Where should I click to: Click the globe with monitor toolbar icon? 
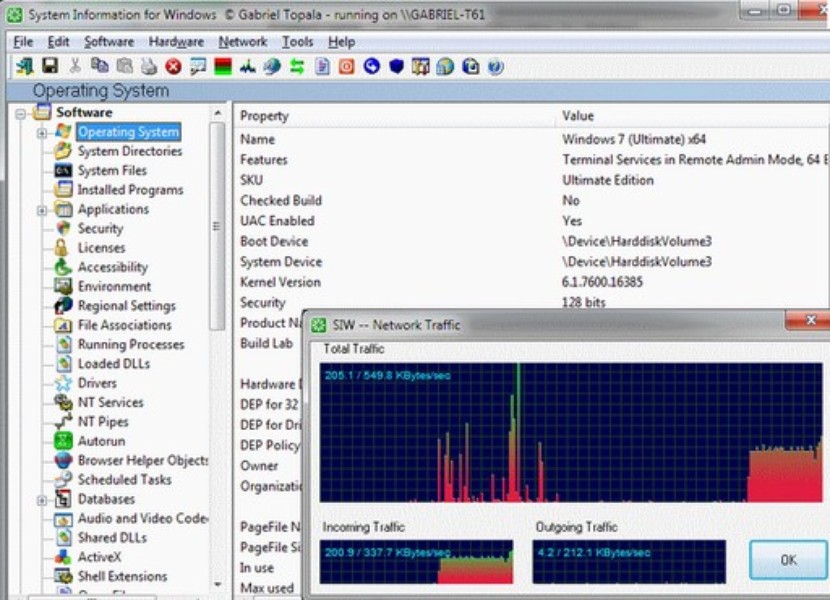click(x=272, y=67)
